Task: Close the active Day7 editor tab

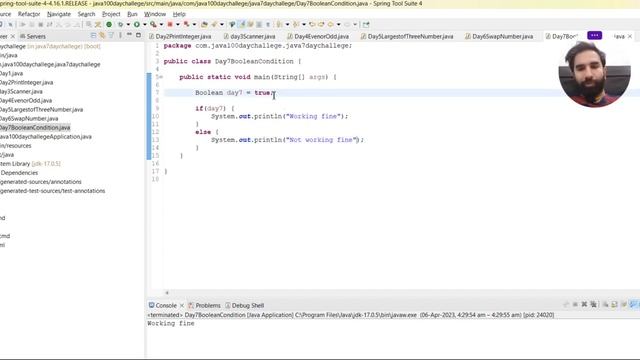Action: point(630,36)
